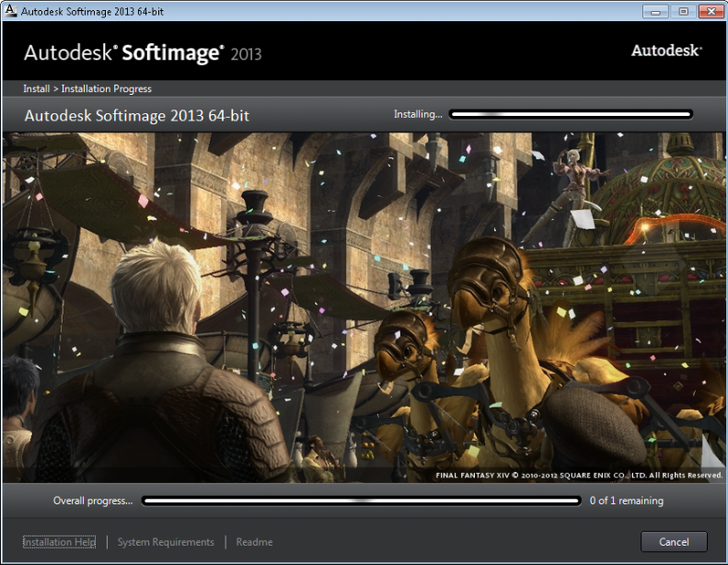Click the Installing progress bar
728x565 pixels.
571,115
